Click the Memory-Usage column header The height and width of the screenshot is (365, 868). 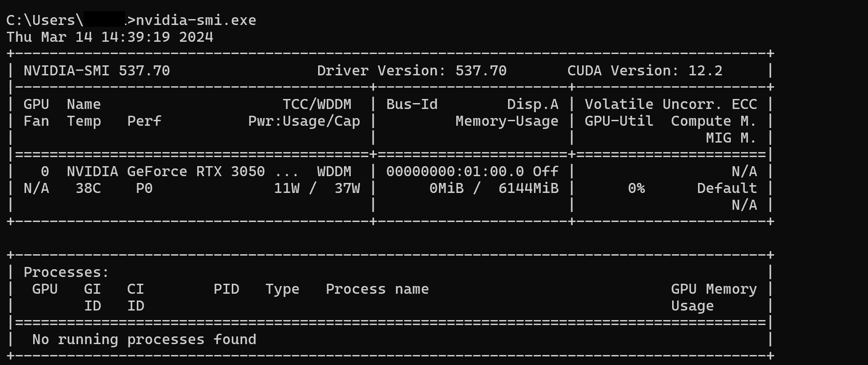point(507,121)
